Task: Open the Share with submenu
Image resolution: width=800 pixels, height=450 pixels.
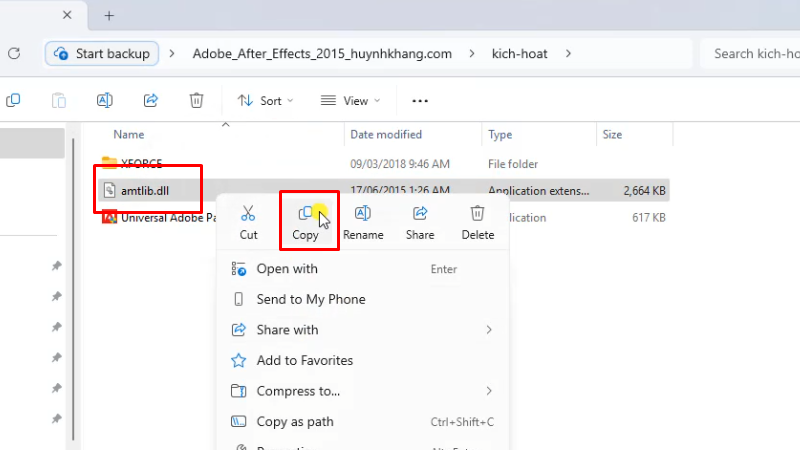Action: tap(363, 330)
